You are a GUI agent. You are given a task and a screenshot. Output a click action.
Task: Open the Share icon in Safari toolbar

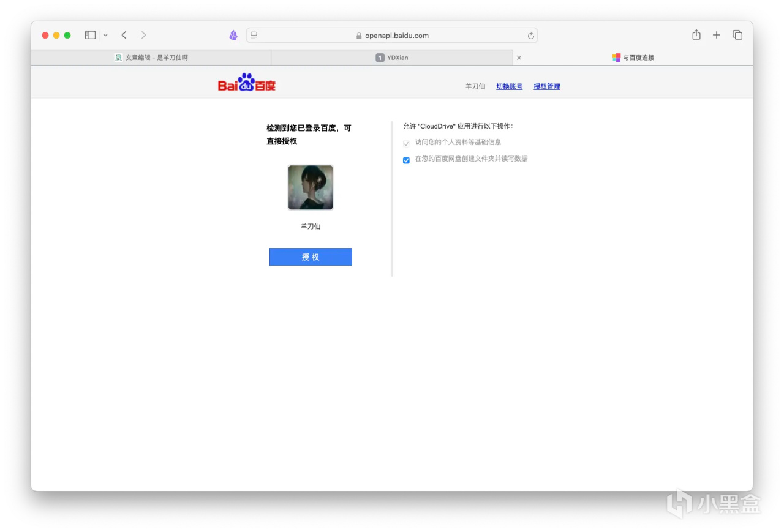[696, 35]
